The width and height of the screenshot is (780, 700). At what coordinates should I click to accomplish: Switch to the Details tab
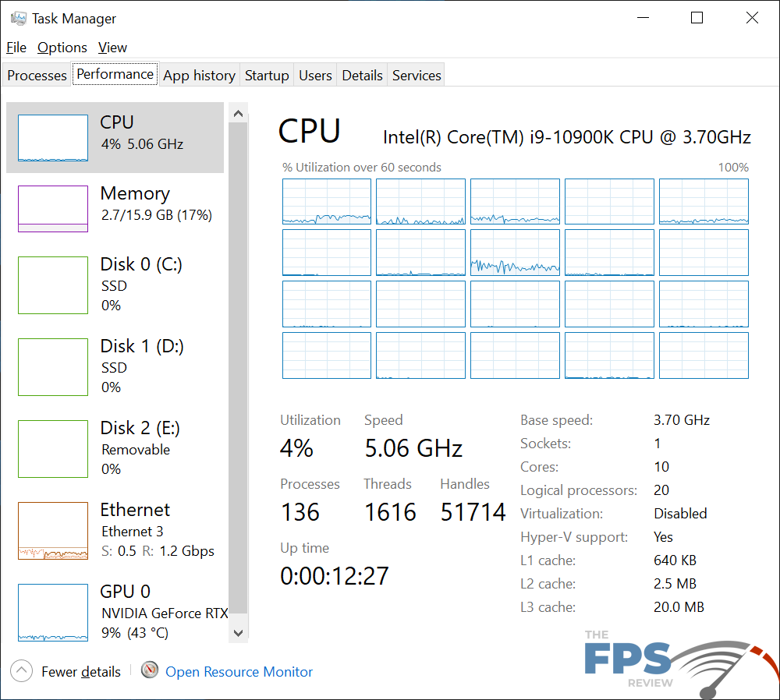[x=362, y=75]
